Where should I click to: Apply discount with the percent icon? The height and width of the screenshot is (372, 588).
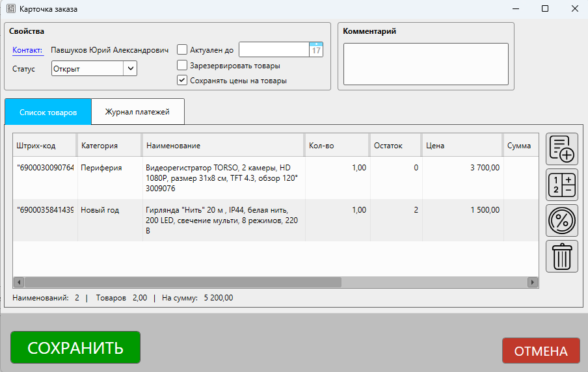tap(562, 220)
